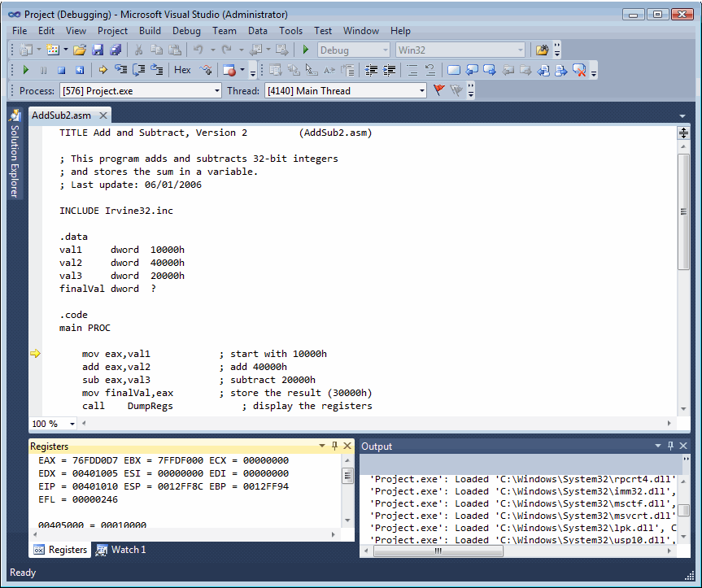
Task: Click the editor scroll-down arrow
Action: (x=683, y=408)
